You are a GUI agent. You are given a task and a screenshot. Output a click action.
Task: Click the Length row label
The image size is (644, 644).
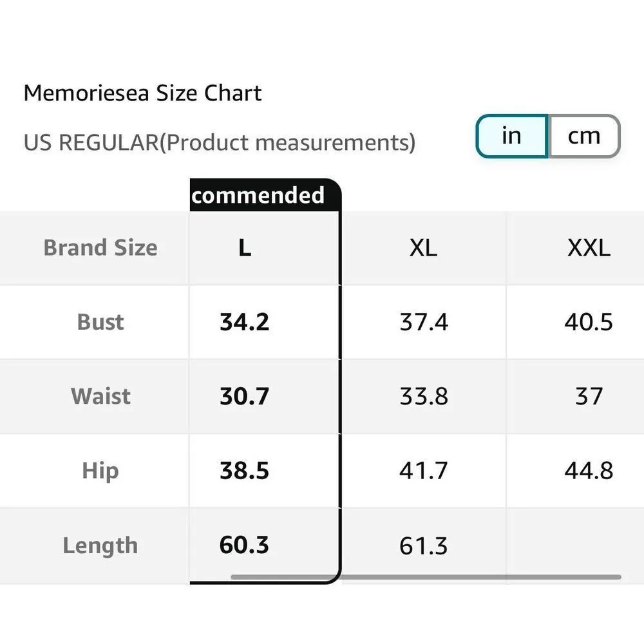click(x=100, y=545)
